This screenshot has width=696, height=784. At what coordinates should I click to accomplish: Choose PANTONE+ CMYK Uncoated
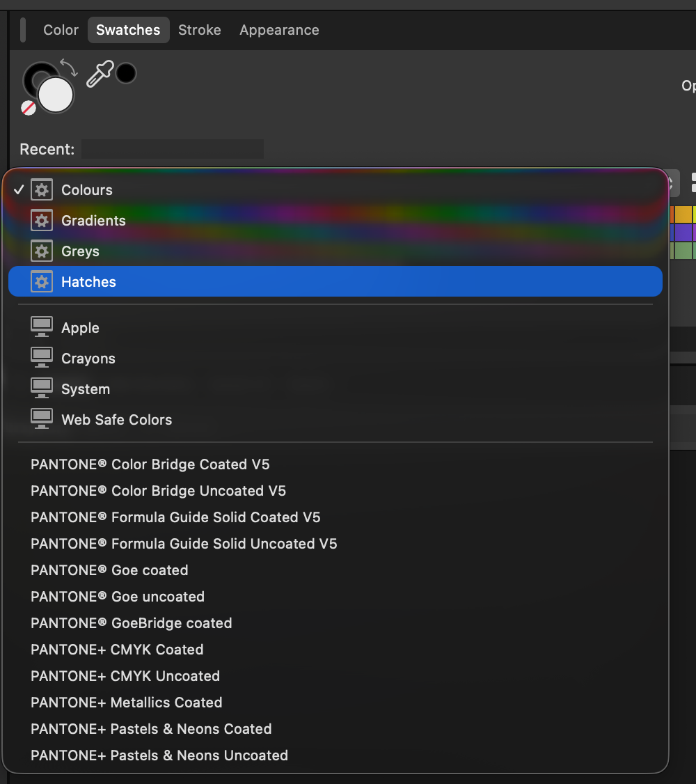(x=335, y=677)
